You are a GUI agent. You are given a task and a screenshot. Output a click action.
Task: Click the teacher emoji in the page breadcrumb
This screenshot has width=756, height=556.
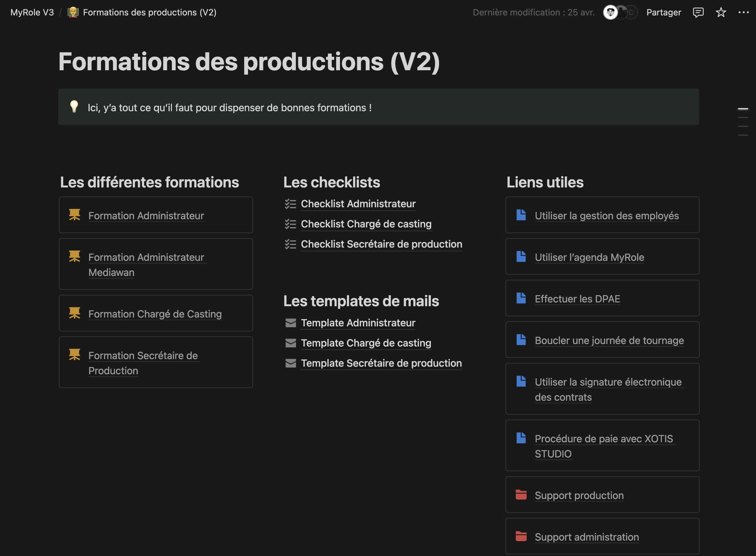coord(73,12)
